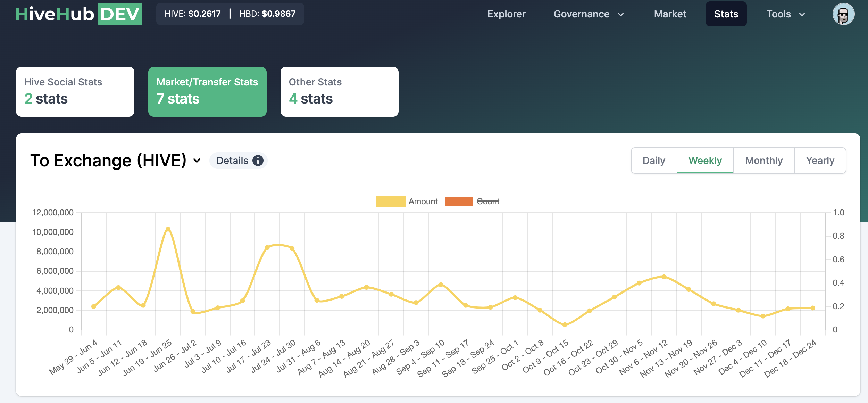Hide the Amount dataset via its label

tap(423, 201)
